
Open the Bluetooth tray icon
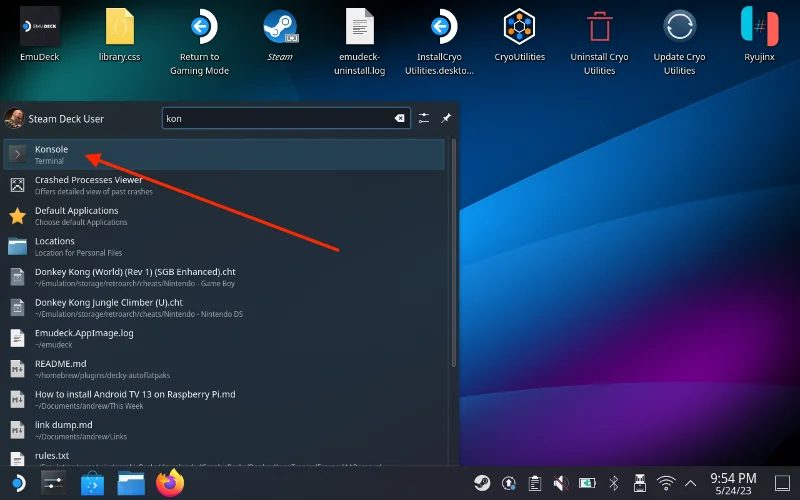[x=614, y=483]
